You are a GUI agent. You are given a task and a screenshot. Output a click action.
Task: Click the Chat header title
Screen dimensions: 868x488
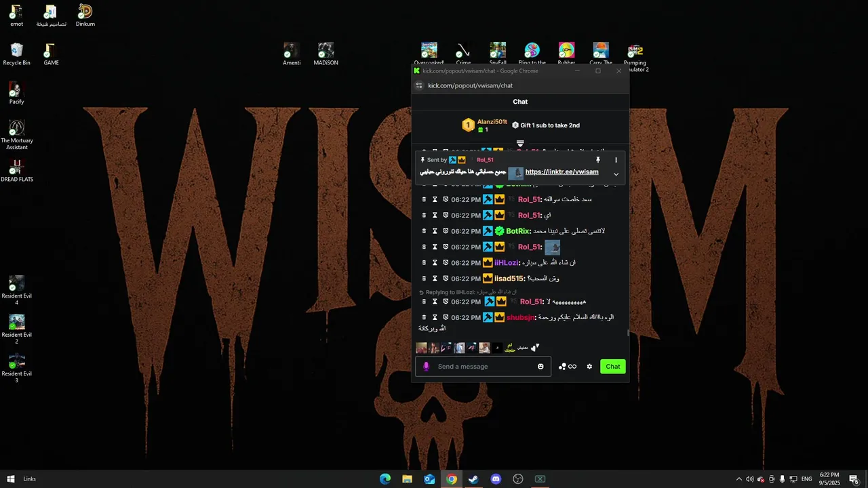[520, 102]
